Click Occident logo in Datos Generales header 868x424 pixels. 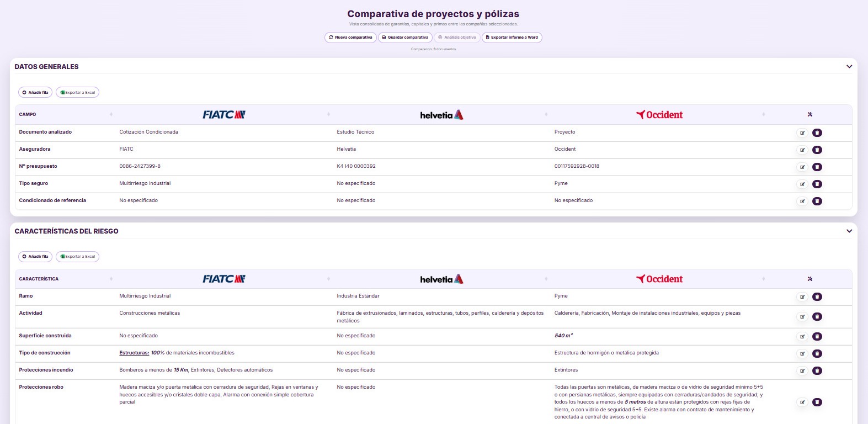pyautogui.click(x=659, y=115)
